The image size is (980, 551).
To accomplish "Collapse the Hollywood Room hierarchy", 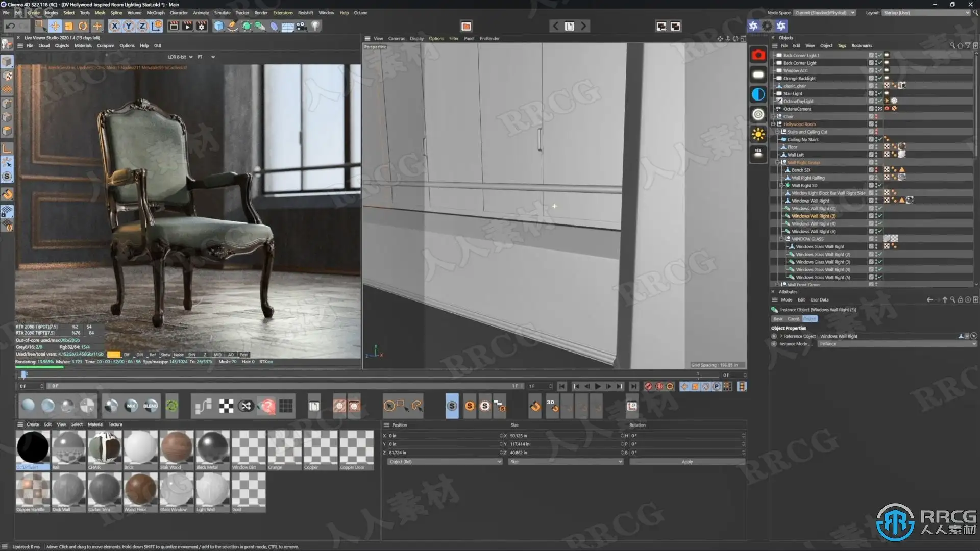I will pyautogui.click(x=773, y=124).
